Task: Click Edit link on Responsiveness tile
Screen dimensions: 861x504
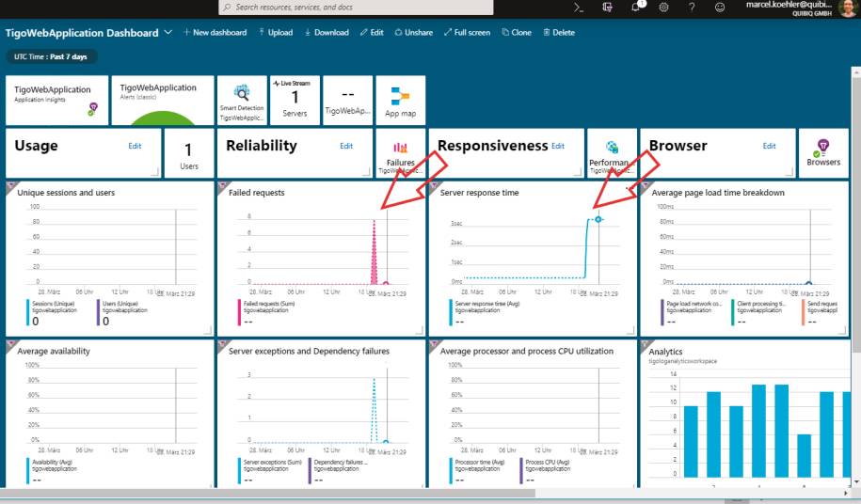Action: click(558, 146)
